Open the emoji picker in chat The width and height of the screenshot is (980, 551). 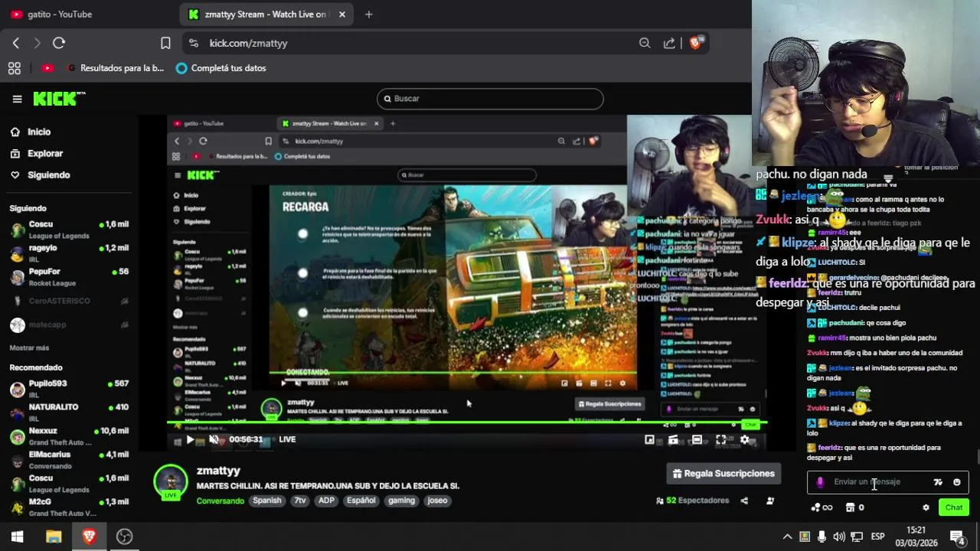click(956, 482)
